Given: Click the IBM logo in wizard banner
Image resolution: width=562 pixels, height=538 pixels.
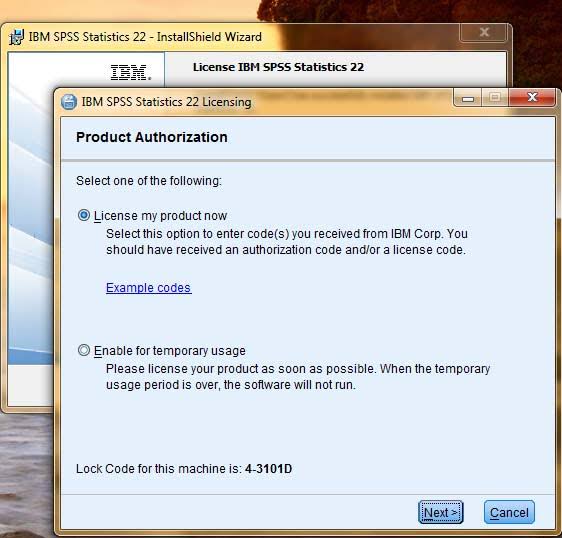Looking at the screenshot, I should coord(130,72).
